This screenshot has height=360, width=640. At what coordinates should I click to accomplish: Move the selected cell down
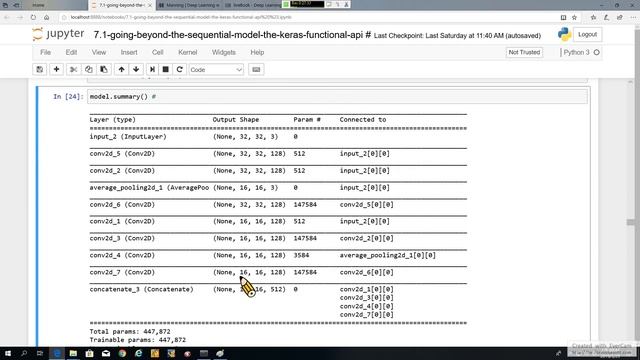tap(136, 69)
